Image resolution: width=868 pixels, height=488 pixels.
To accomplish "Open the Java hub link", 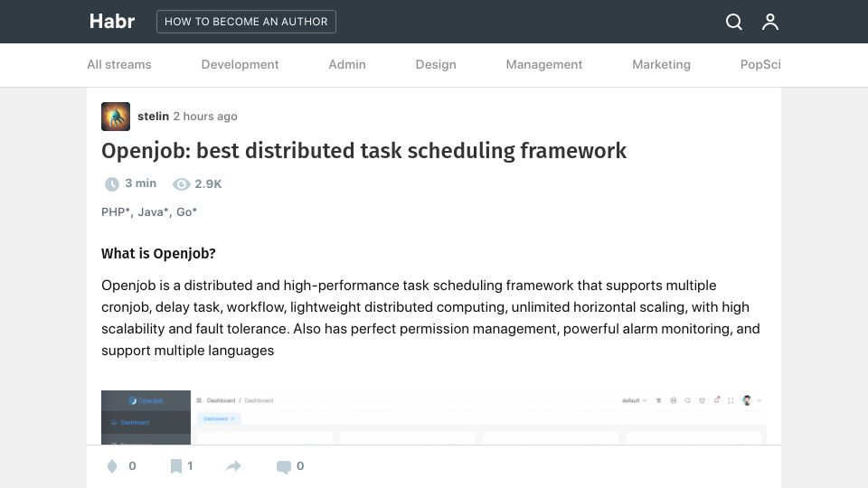I will [153, 211].
